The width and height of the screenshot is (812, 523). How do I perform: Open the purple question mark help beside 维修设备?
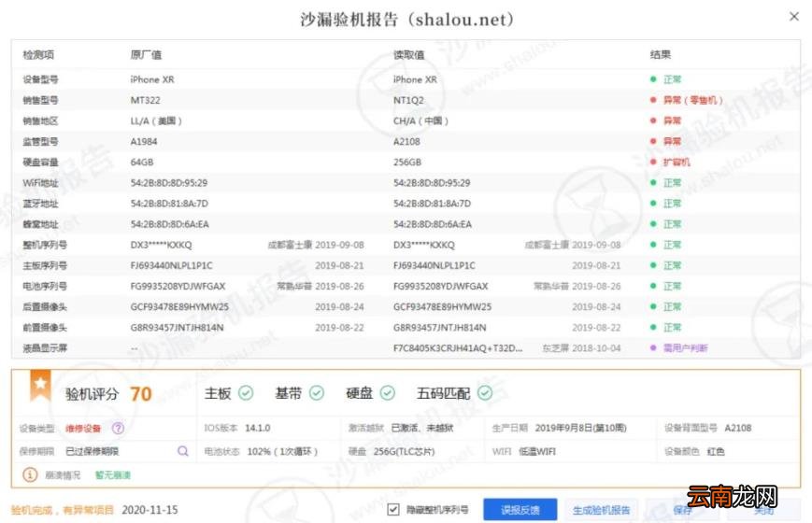click(118, 429)
